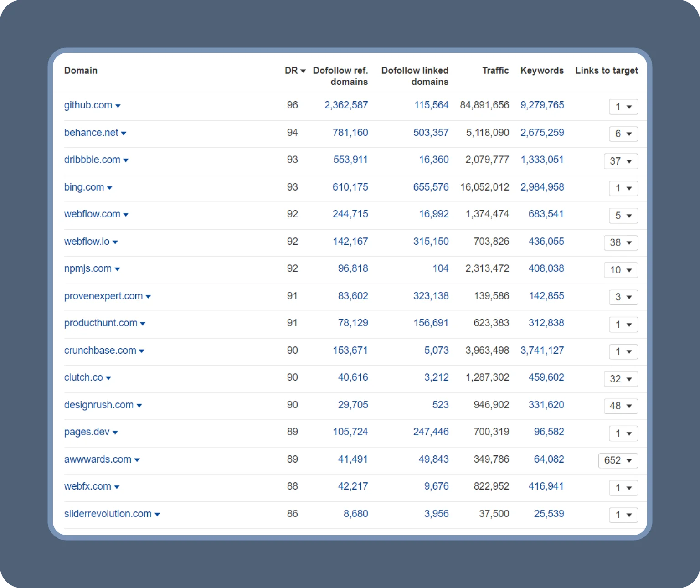Expand provenexpert.com links box showing 3
The width and height of the screenshot is (700, 588).
tap(623, 297)
